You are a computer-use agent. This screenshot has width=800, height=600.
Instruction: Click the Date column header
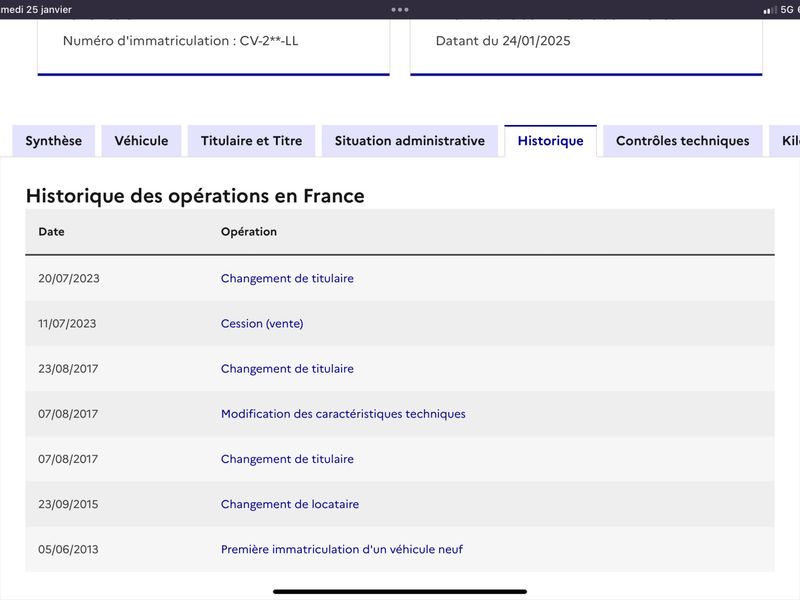click(52, 232)
